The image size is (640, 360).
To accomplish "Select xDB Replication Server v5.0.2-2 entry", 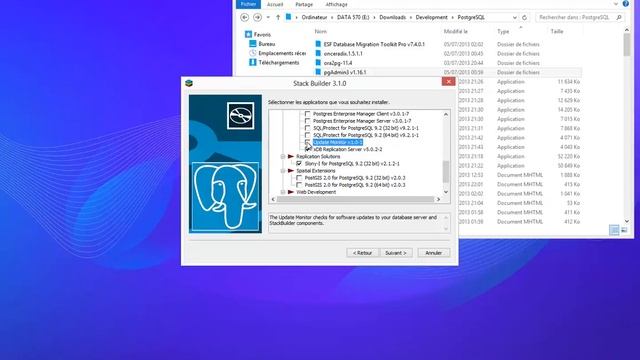I will (348, 149).
